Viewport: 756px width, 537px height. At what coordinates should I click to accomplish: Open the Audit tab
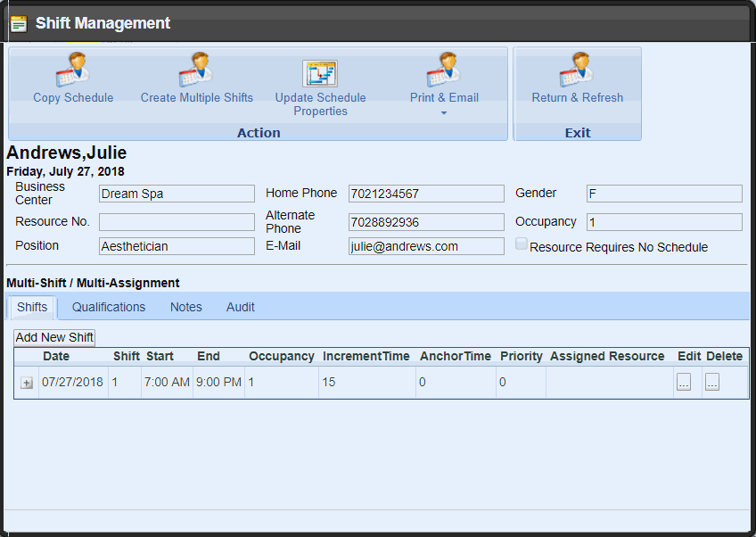[241, 308]
